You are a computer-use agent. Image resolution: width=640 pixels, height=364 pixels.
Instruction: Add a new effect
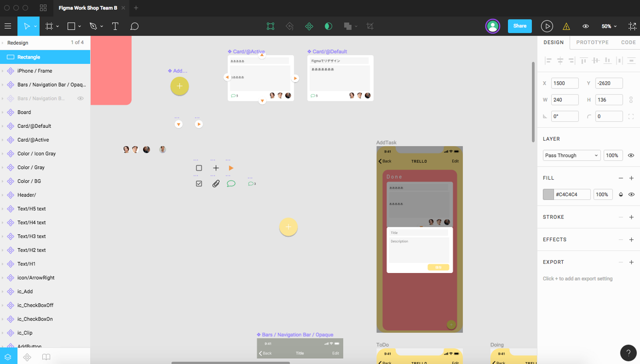pyautogui.click(x=631, y=240)
